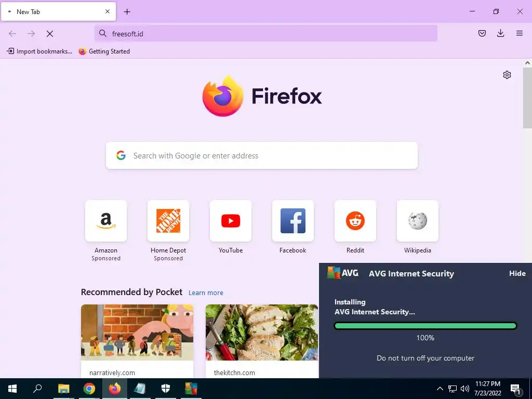Click the 'thekitchn.com' source label
The width and height of the screenshot is (532, 399).
coord(234,373)
